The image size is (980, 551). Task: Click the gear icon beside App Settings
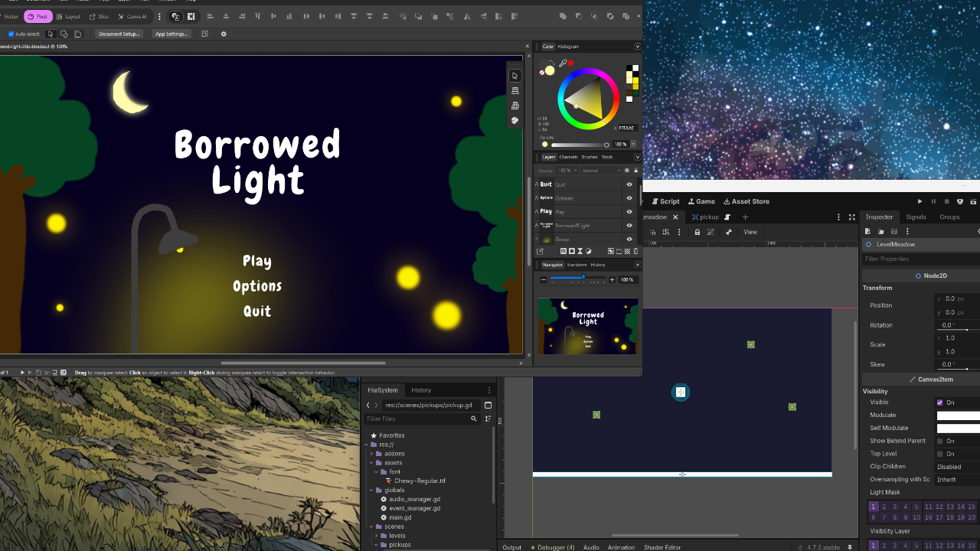coord(224,34)
